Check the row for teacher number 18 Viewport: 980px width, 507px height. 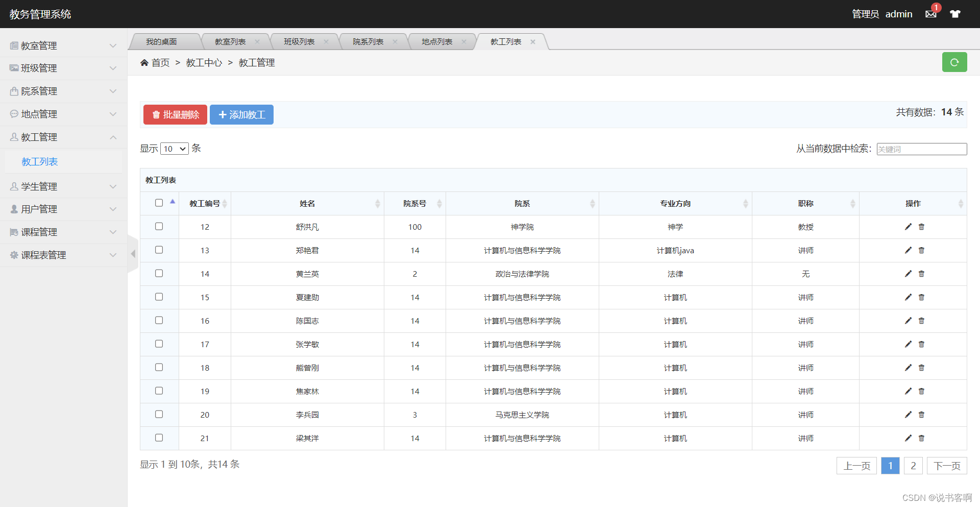click(159, 367)
